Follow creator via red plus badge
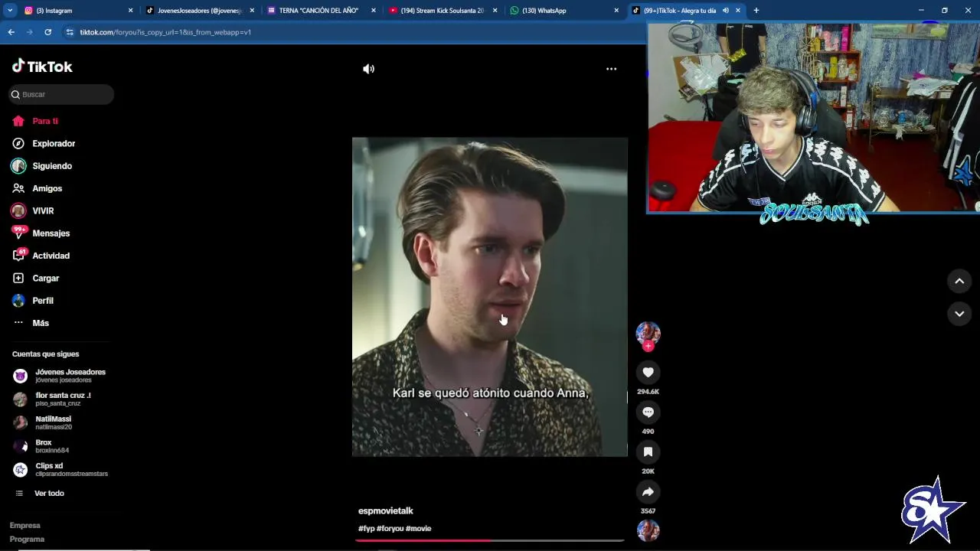 (x=648, y=347)
